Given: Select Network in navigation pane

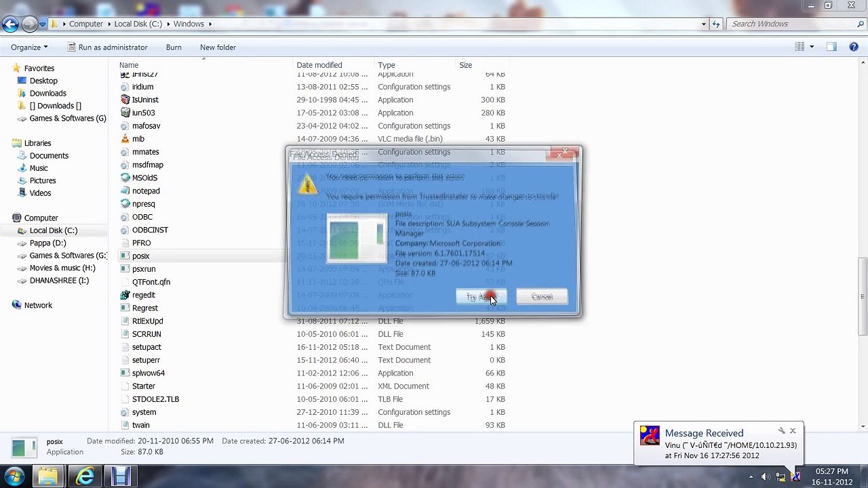Looking at the screenshot, I should coord(38,306).
